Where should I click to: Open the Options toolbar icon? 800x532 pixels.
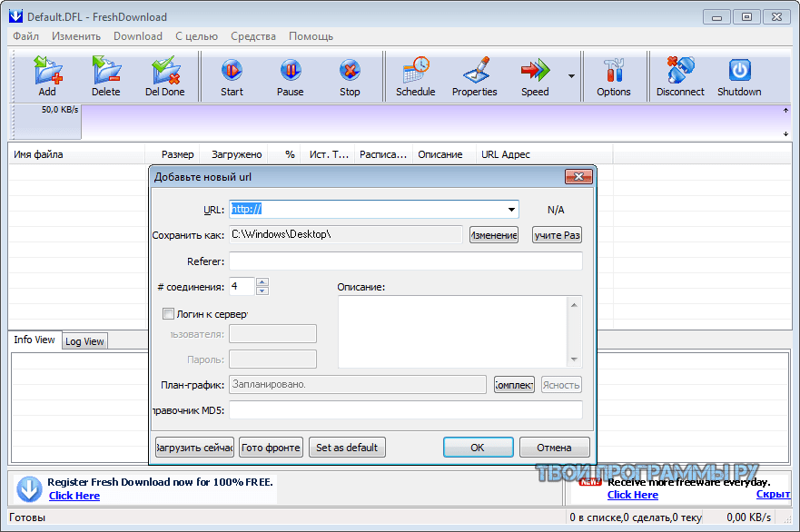coord(614,76)
